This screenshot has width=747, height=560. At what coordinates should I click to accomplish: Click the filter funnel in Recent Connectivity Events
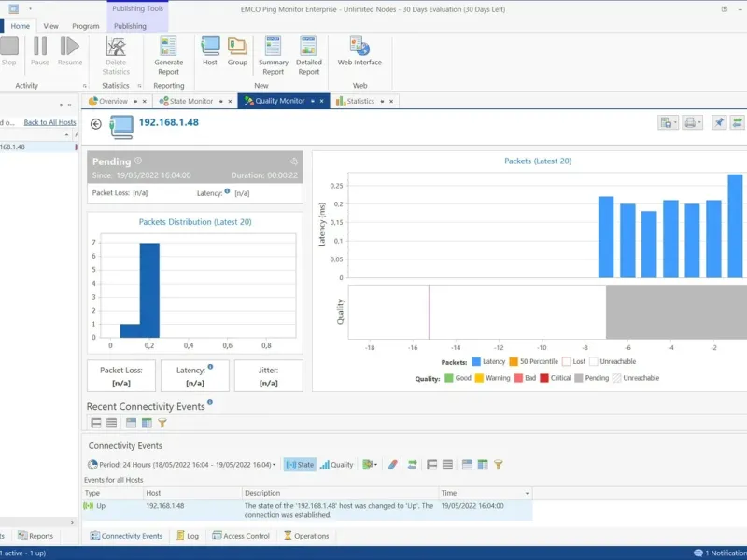point(162,423)
